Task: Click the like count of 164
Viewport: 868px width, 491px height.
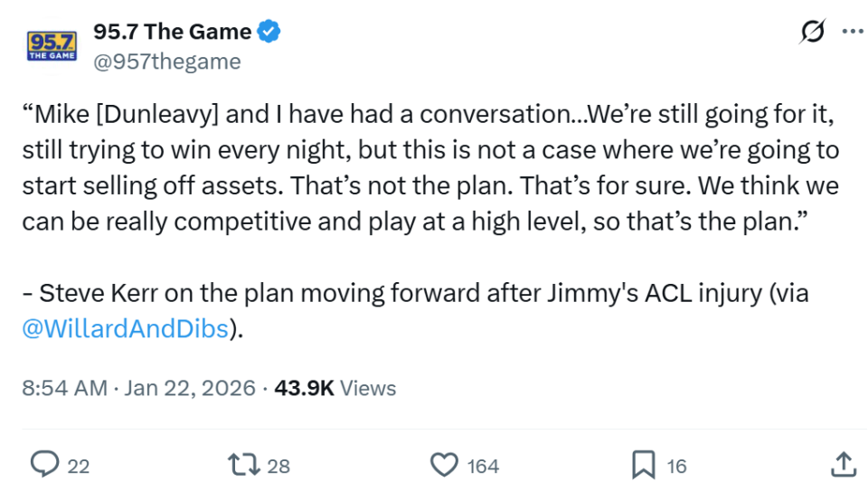Action: [483, 466]
